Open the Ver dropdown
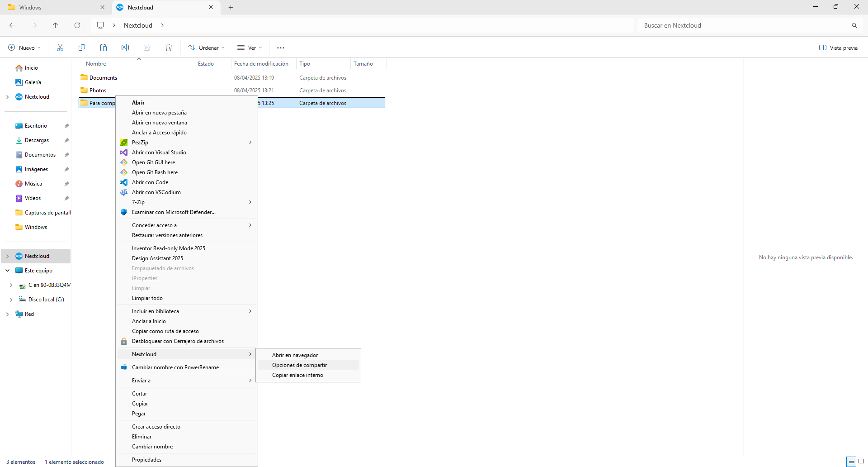868x467 pixels. (250, 48)
